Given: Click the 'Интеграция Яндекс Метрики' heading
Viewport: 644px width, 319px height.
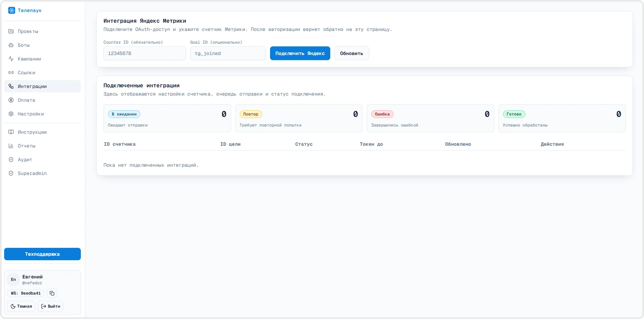Looking at the screenshot, I should click(x=145, y=21).
